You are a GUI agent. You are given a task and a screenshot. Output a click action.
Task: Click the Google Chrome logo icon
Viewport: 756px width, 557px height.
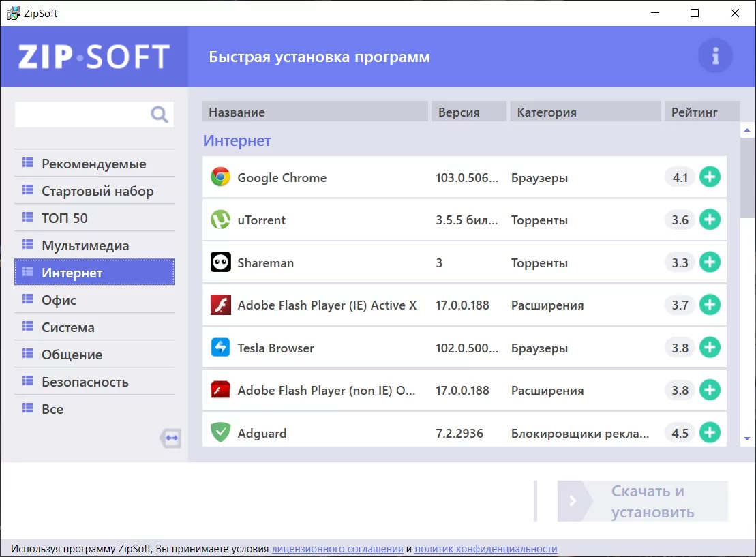pos(220,177)
